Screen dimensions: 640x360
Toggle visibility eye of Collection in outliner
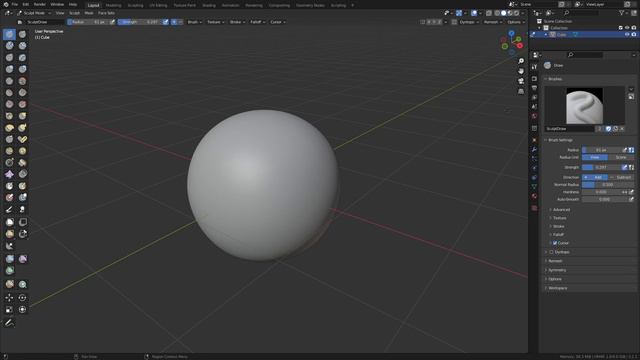(x=627, y=28)
